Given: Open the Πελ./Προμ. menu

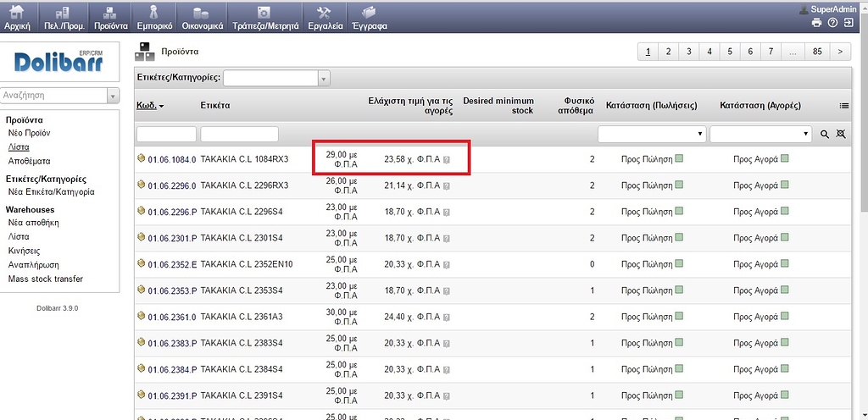Looking at the screenshot, I should coord(64,17).
